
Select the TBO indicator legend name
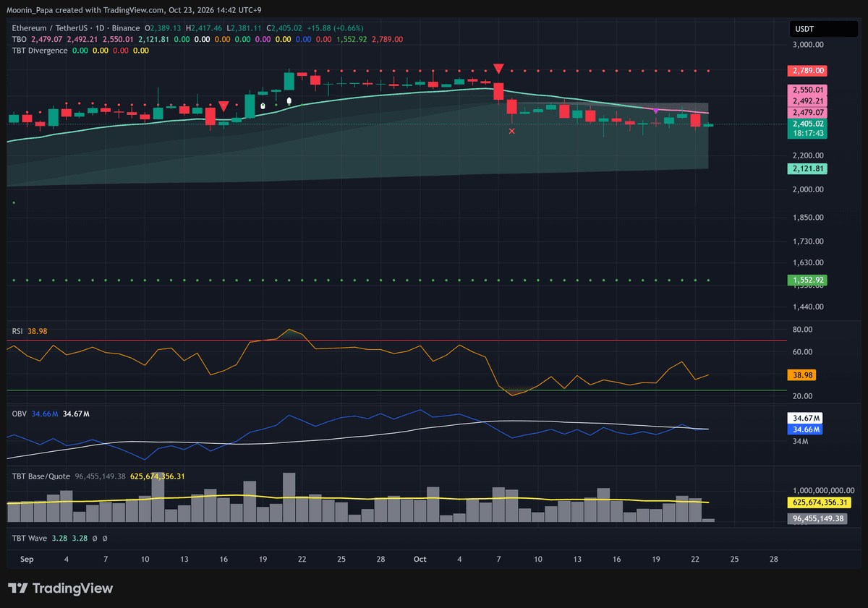click(x=20, y=39)
